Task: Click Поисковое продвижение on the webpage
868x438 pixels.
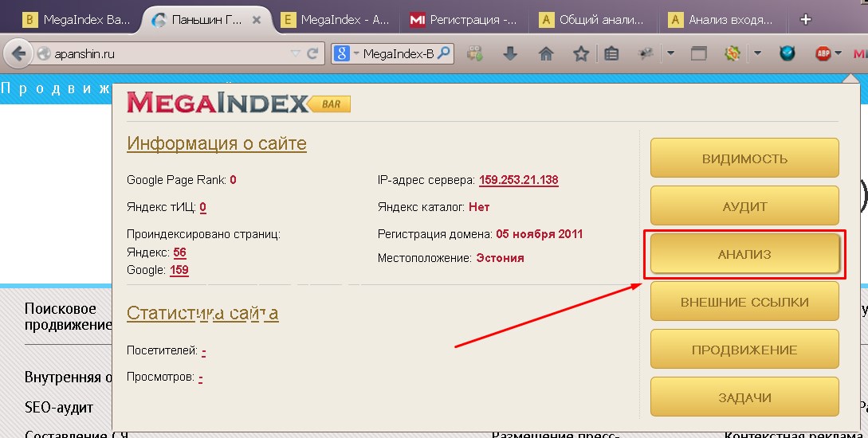Action: (68, 316)
